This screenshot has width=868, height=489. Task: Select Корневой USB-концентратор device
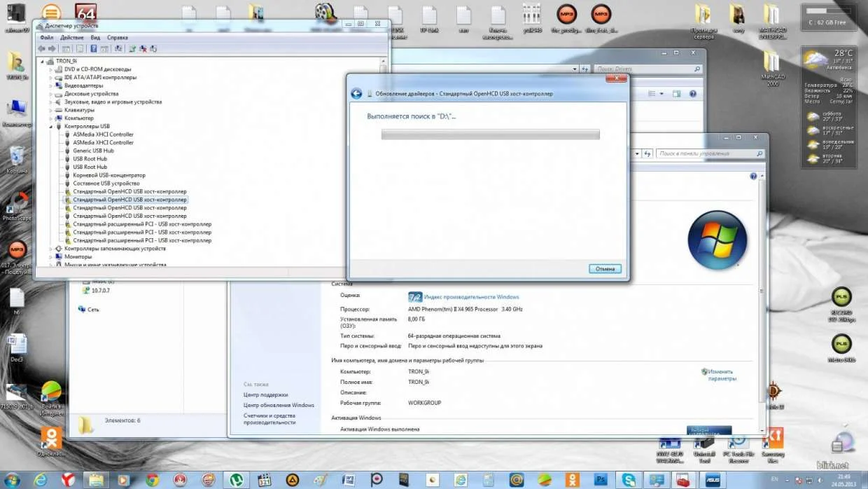point(109,175)
